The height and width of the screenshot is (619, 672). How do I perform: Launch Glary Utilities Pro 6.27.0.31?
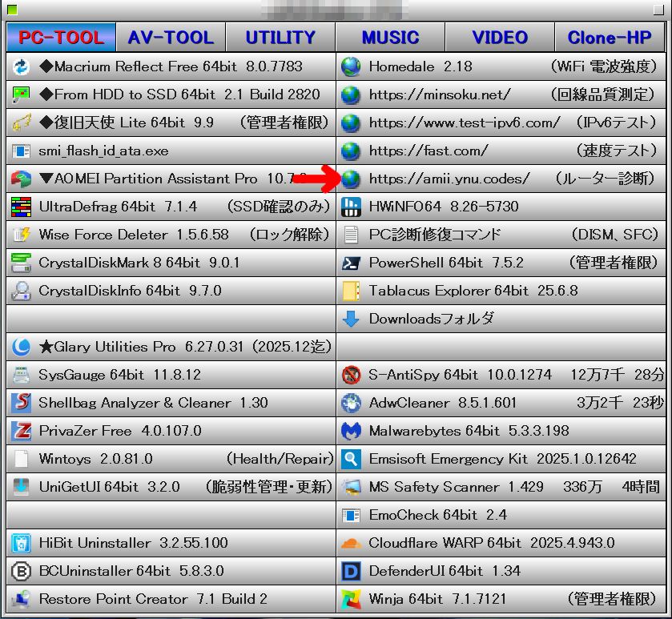click(x=171, y=347)
